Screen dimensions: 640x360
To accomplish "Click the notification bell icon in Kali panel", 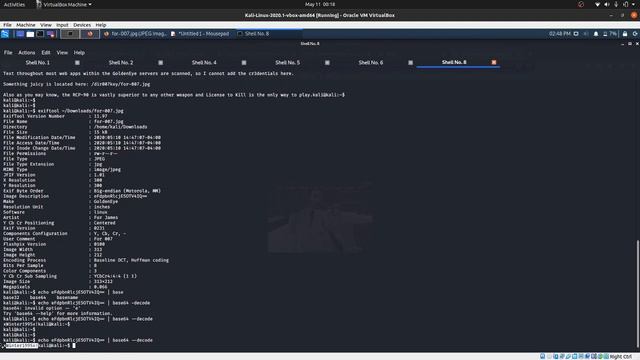I will click(x=596, y=34).
